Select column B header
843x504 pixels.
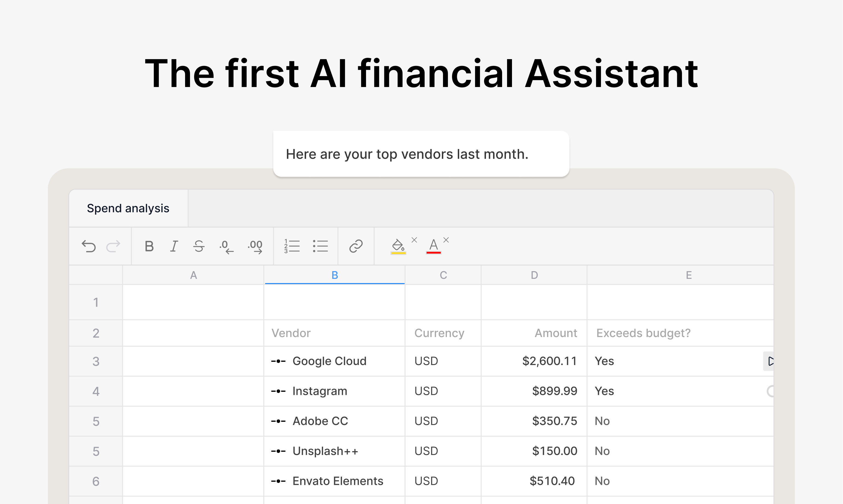tap(335, 275)
